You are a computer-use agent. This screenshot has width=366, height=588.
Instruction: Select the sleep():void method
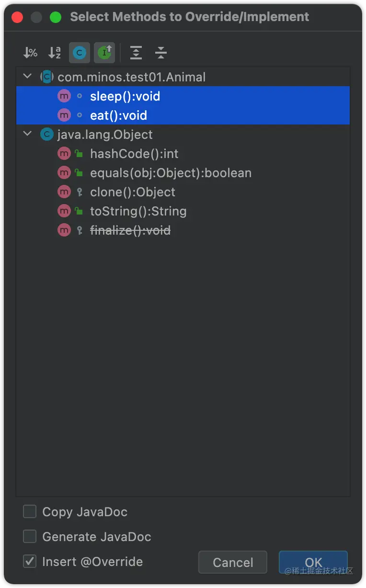tap(125, 96)
